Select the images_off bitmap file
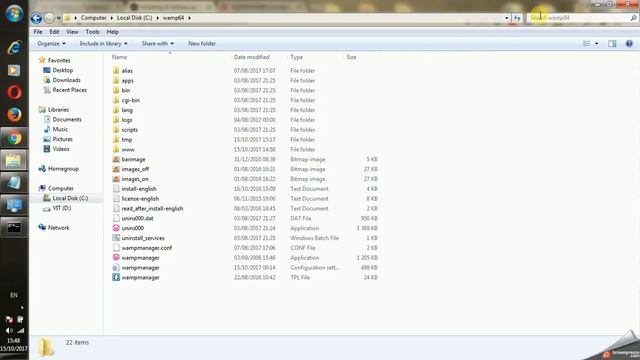 click(135, 169)
